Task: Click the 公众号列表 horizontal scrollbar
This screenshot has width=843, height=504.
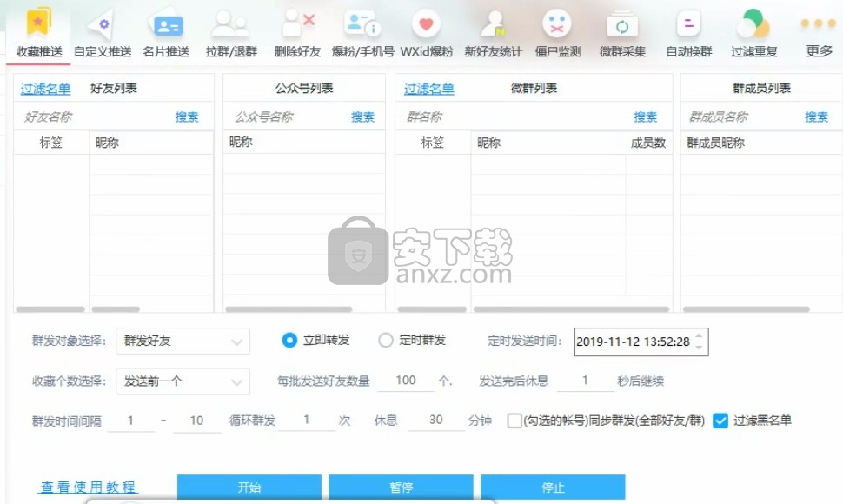Action: (289, 309)
